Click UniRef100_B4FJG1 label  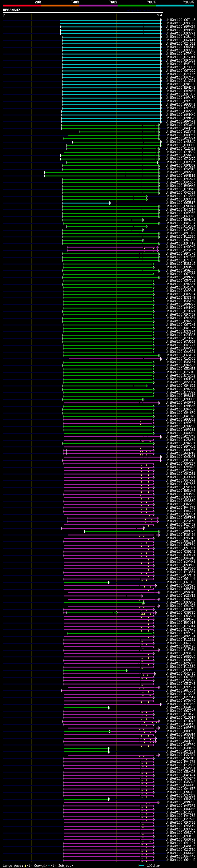click(x=180, y=64)
